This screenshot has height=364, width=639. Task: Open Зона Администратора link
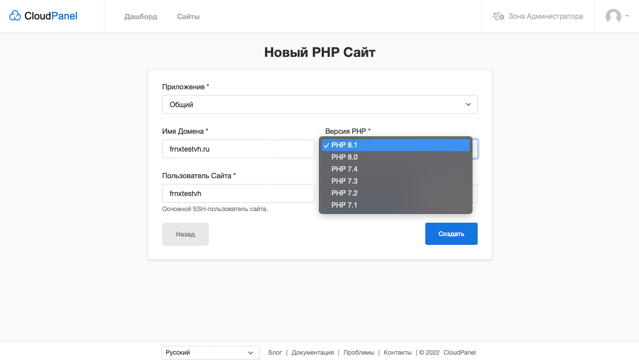pyautogui.click(x=546, y=16)
